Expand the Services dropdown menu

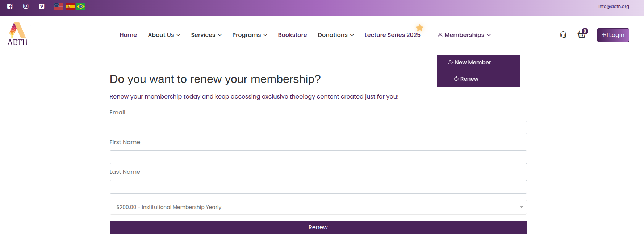tap(206, 35)
